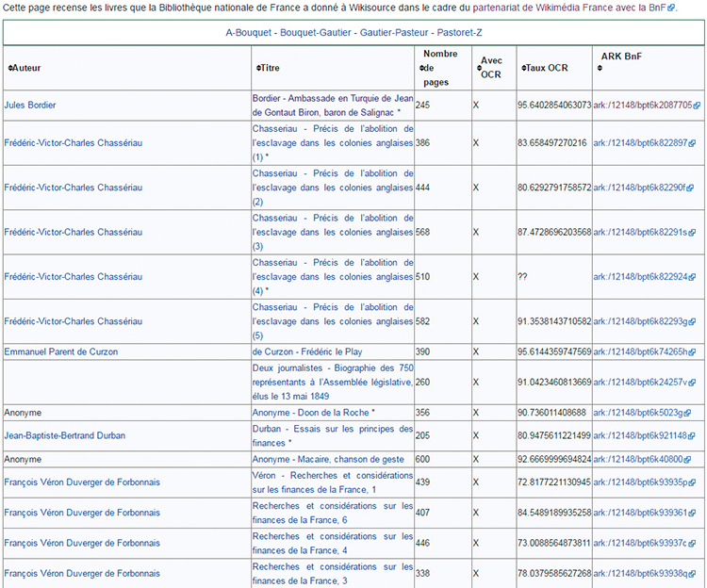Open Véron - Recherches et considérations, 1
707x588 pixels.
point(333,482)
